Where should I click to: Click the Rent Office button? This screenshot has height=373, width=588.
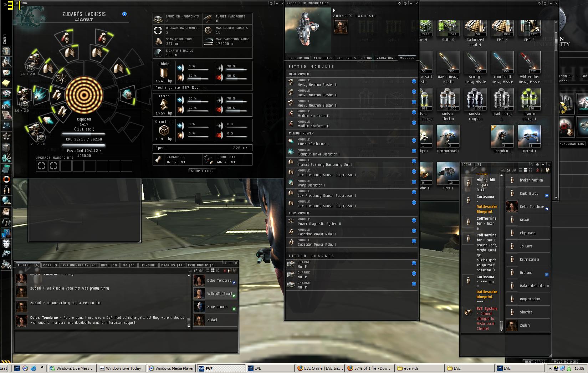click(x=535, y=361)
